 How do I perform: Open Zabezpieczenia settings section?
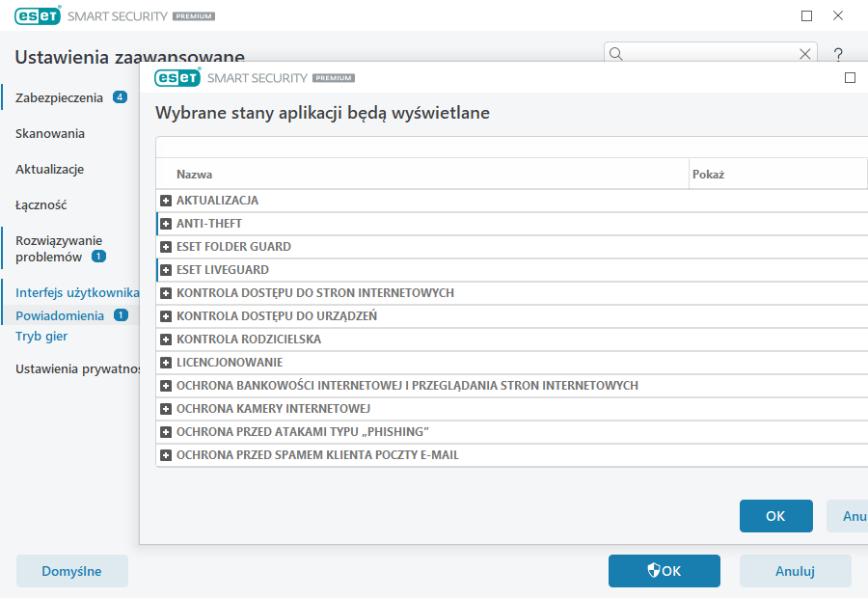tap(59, 97)
